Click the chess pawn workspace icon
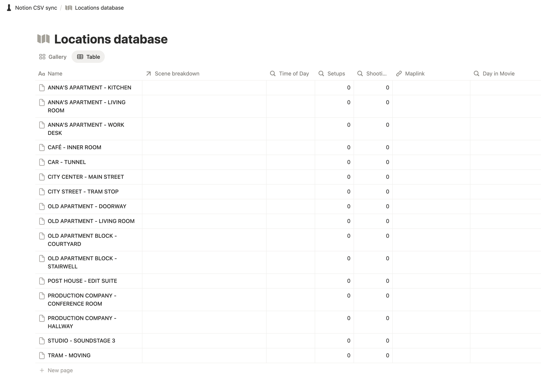The image size is (541, 392). coord(9,8)
